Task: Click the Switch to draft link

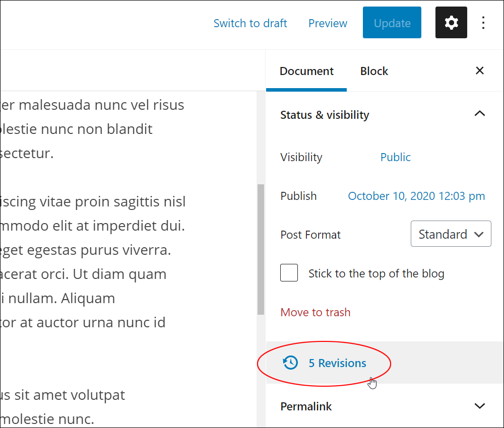Action: [x=250, y=23]
